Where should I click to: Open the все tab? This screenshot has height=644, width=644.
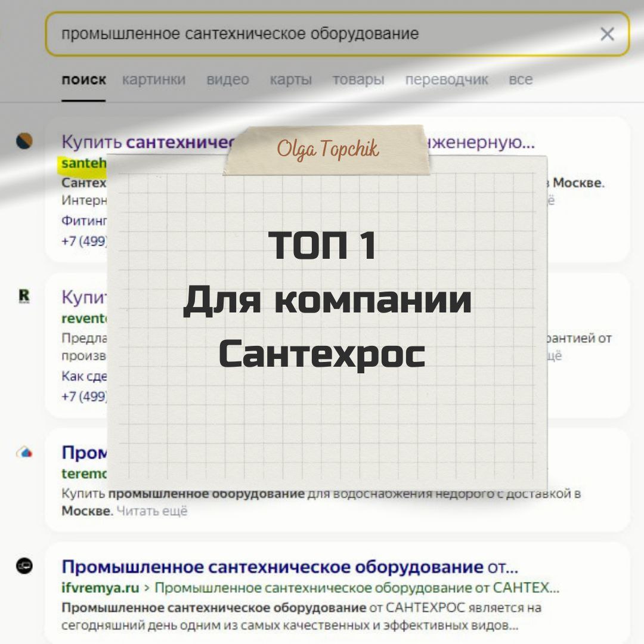pyautogui.click(x=521, y=80)
